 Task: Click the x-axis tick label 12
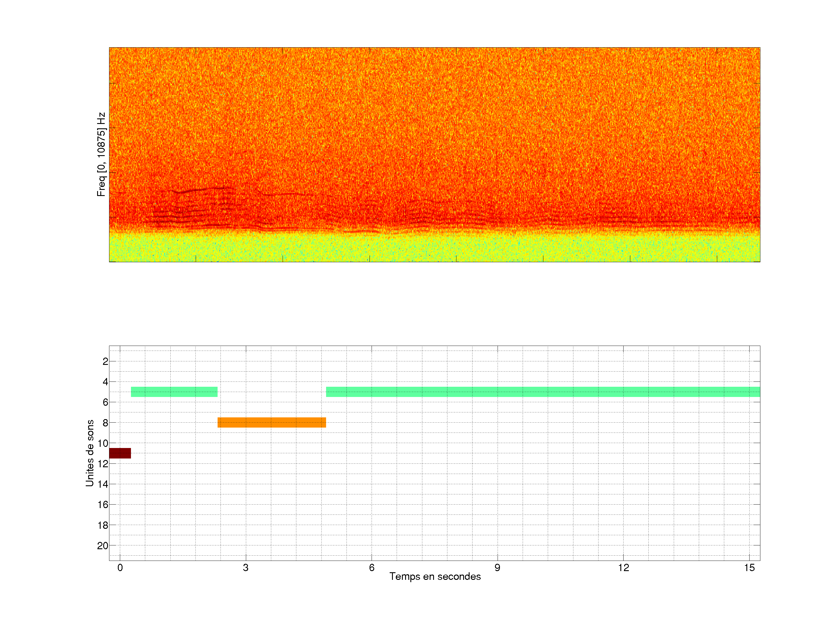623,568
